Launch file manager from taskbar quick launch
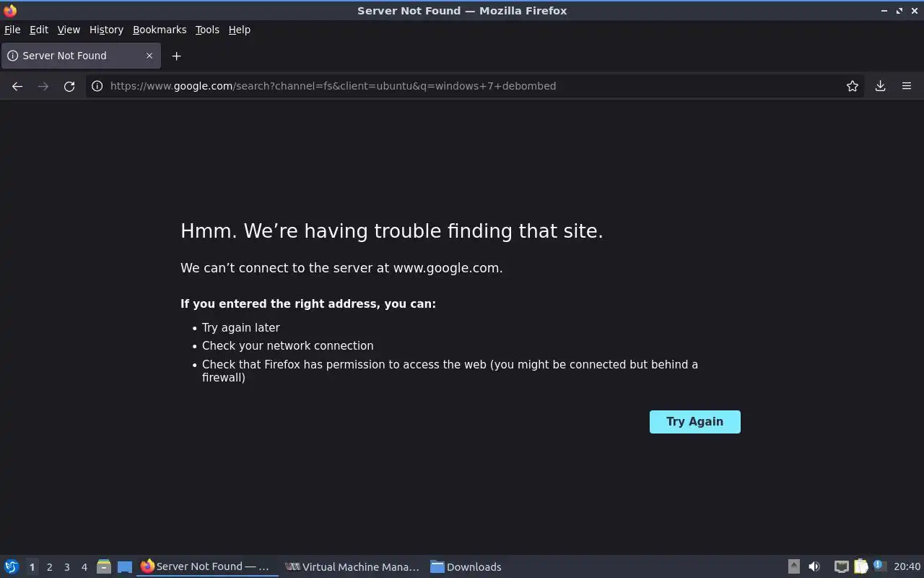 [104, 567]
